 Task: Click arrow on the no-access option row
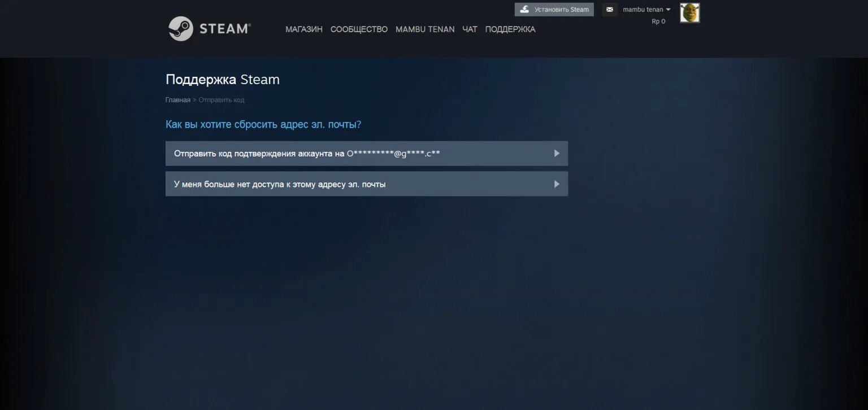pyautogui.click(x=557, y=184)
